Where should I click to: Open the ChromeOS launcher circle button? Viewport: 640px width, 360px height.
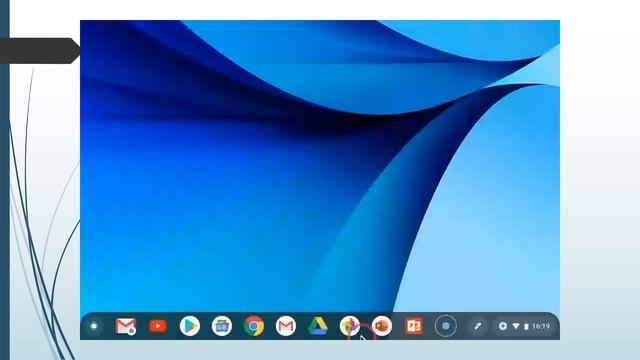[x=94, y=326]
